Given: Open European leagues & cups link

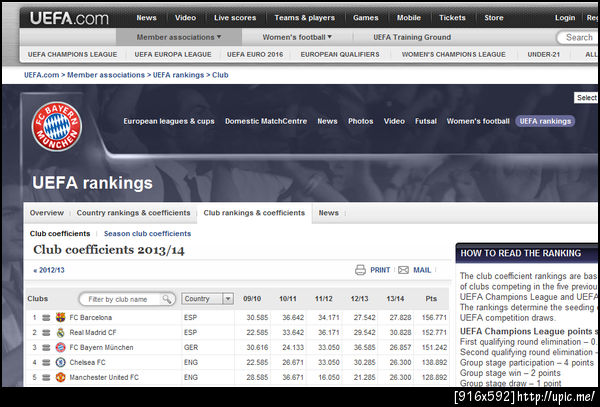Looking at the screenshot, I should point(169,121).
